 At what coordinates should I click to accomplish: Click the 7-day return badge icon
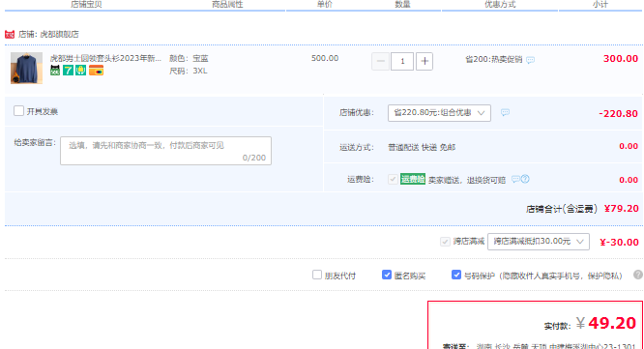[68, 71]
